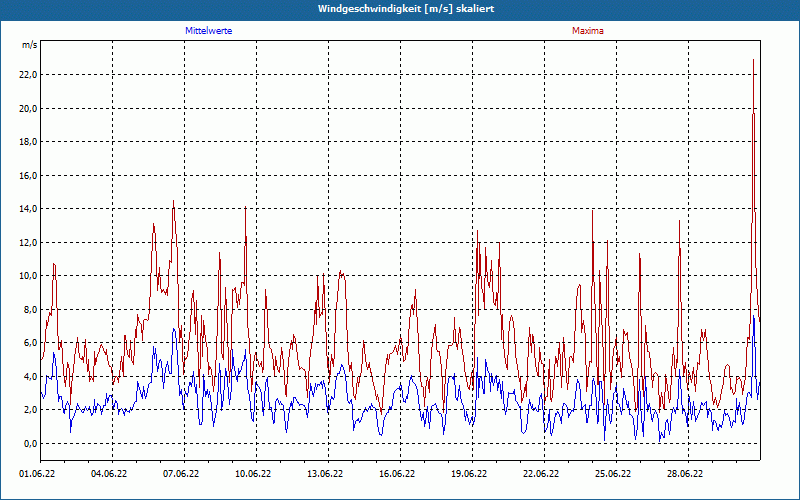Click the 14,0 y-axis value

(x=29, y=209)
